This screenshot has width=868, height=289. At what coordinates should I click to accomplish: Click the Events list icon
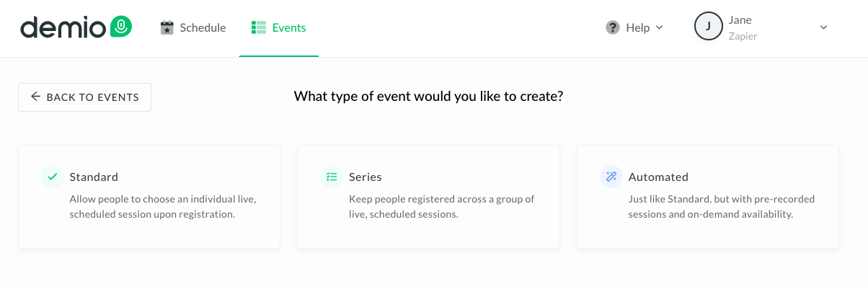pyautogui.click(x=259, y=28)
